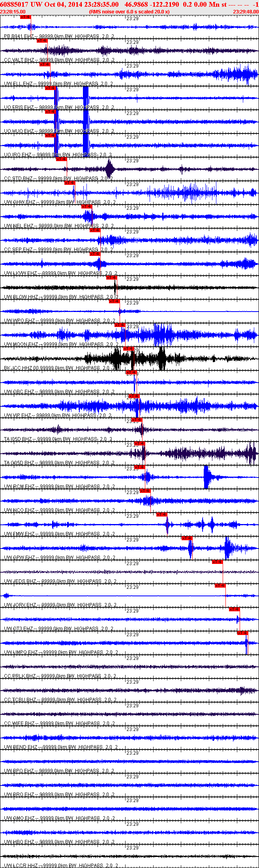
Task: Click the large burst on UW RCM waveform
Action: 206,477
